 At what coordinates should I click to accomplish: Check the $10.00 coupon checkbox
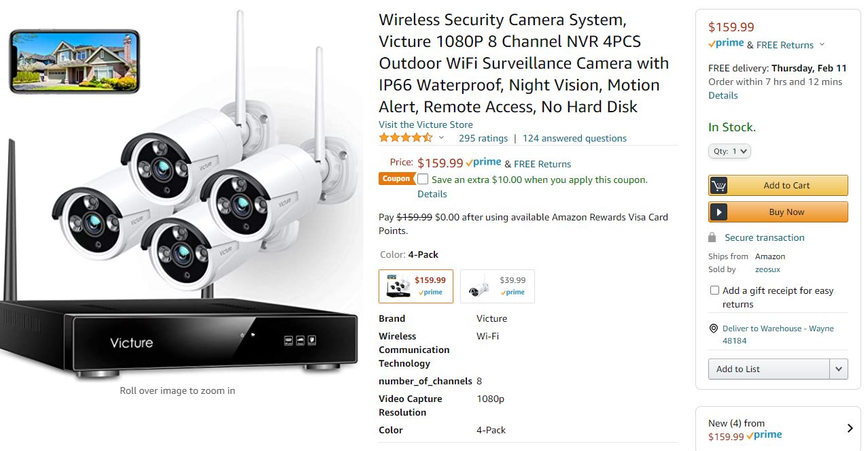pyautogui.click(x=423, y=180)
